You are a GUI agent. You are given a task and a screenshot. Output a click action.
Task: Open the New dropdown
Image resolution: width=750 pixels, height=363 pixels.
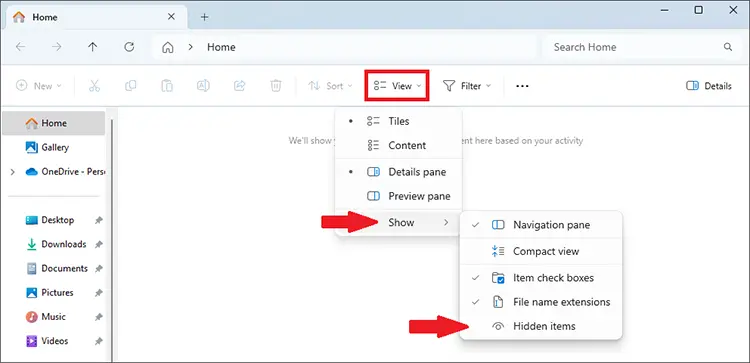[39, 86]
